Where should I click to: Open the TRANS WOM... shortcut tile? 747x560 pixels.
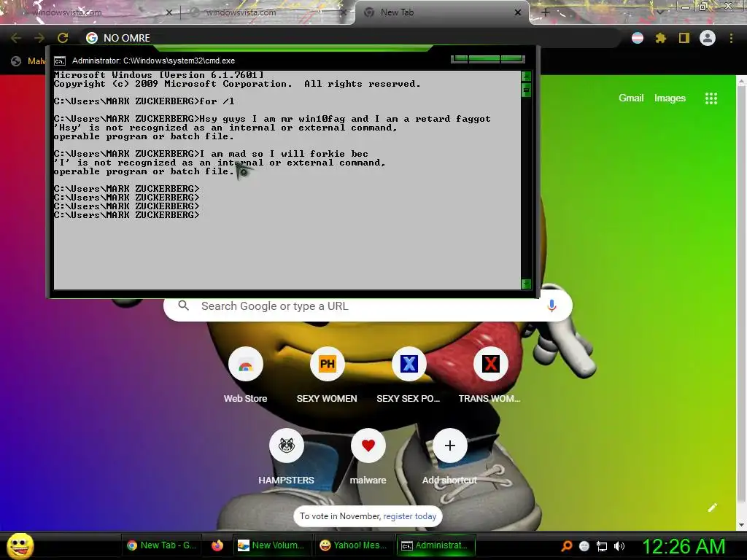[491, 365]
